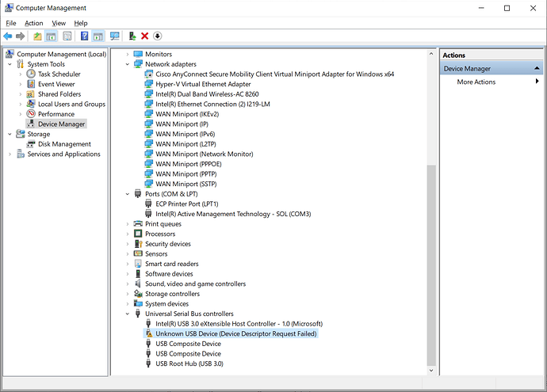Select Computer Management (Local) root node
The image size is (547, 392).
coord(61,54)
